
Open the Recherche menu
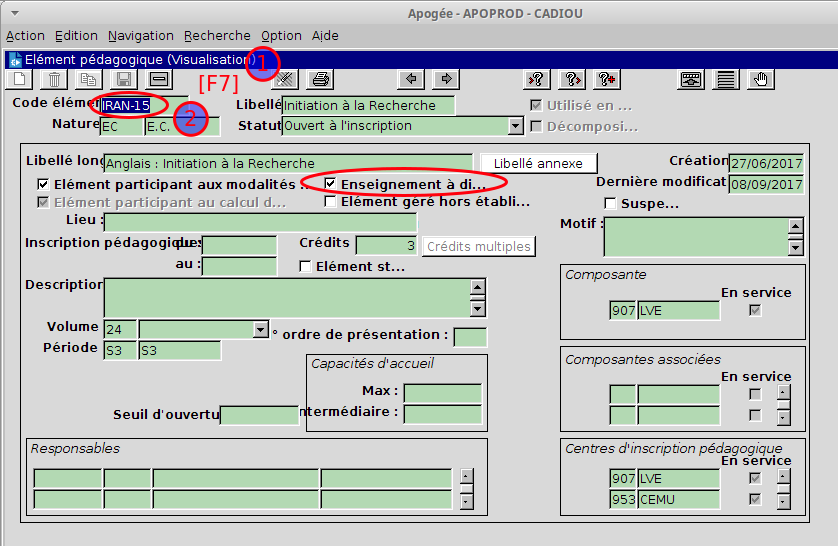(x=217, y=35)
